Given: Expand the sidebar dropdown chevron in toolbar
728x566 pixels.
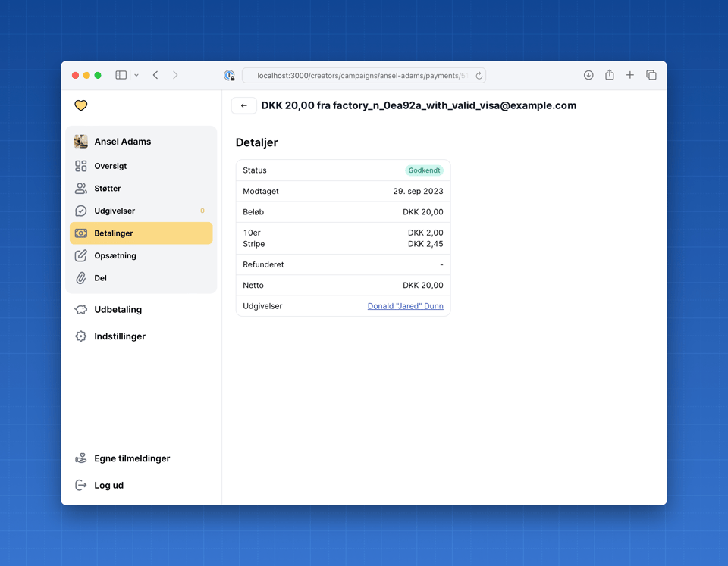Looking at the screenshot, I should [136, 75].
